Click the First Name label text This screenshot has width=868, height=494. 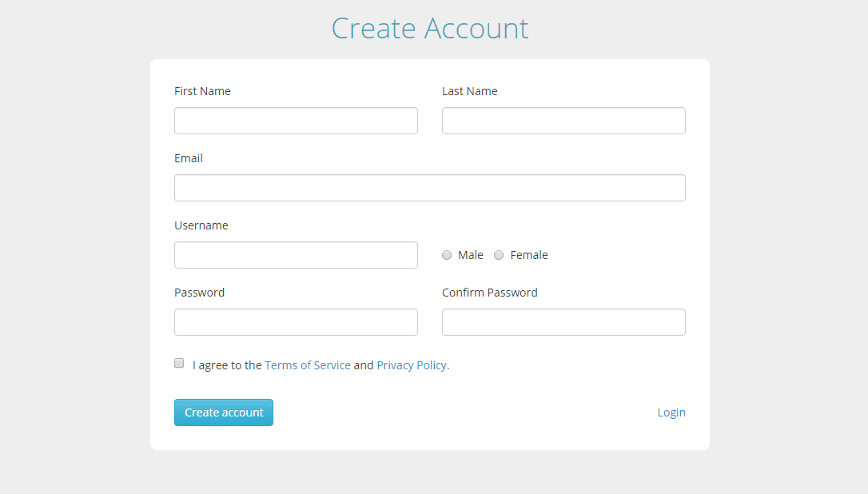[202, 91]
